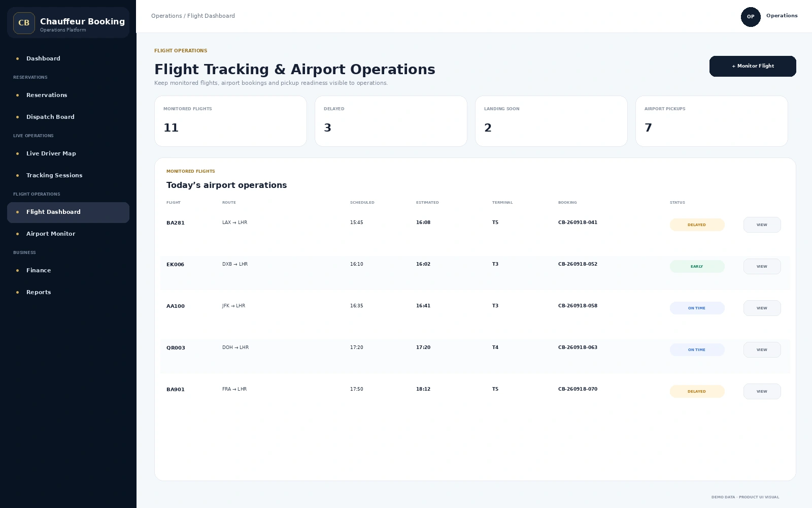Go to Finance section
Image resolution: width=812 pixels, height=508 pixels.
[x=68, y=270]
